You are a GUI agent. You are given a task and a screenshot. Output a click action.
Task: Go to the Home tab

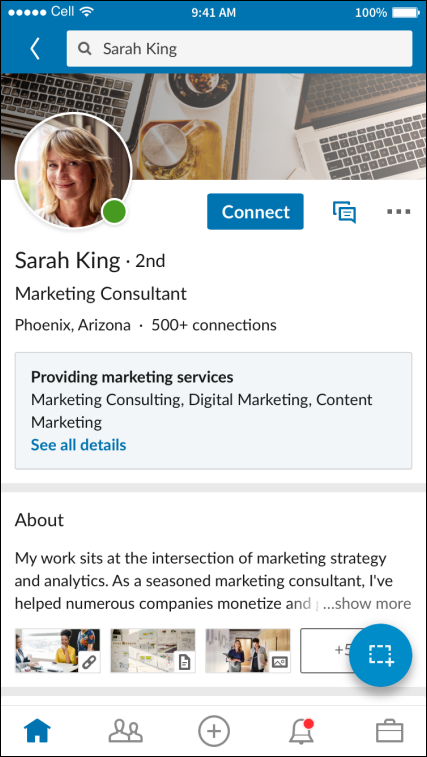pos(37,731)
